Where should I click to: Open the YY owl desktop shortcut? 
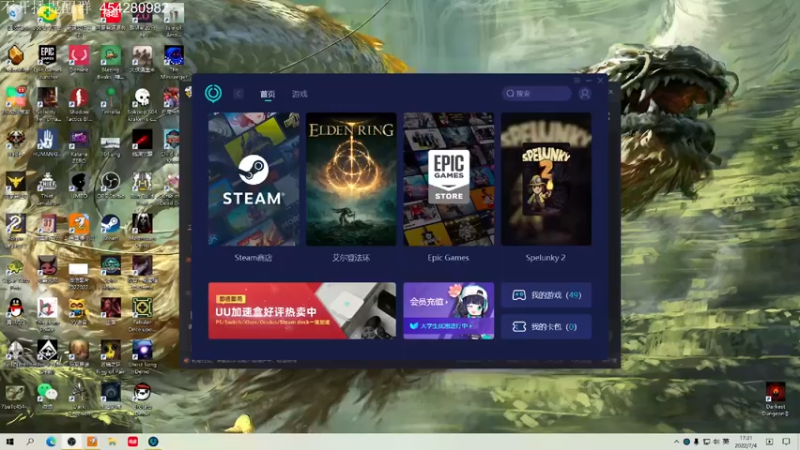coord(79,311)
